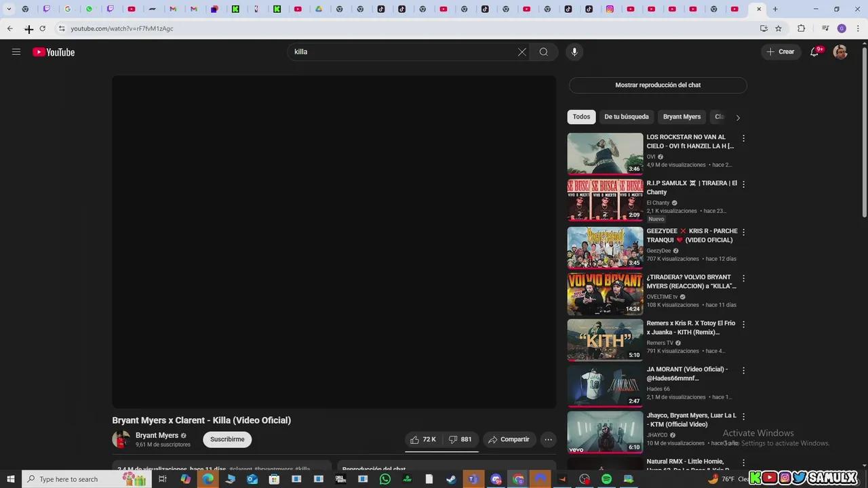Open the LOS ROCKSTAR NO VAN AL CIELO thumbnail
Viewport: 868px width, 488px height.
coord(605,154)
